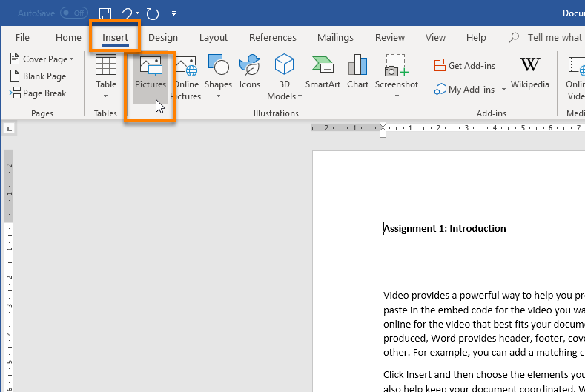This screenshot has height=392, width=585.
Task: Insert a Chart
Action: point(357,73)
